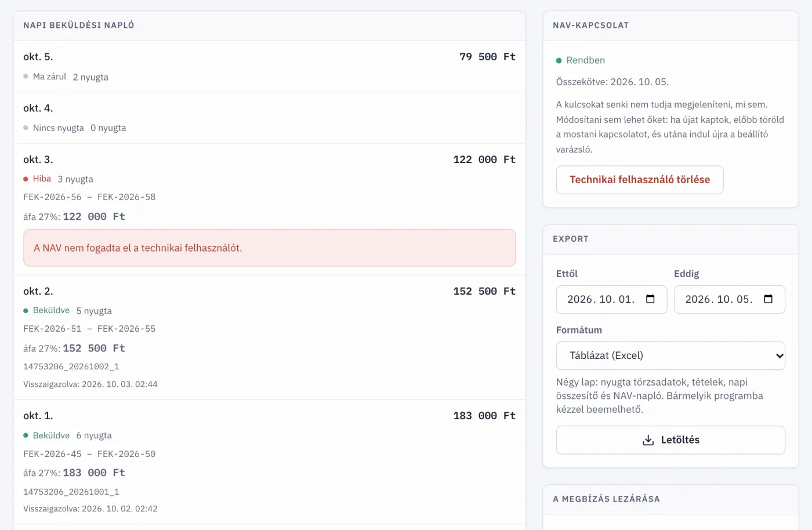
Task: Click the okt. 2. total 152 500 Ft
Action: [484, 291]
